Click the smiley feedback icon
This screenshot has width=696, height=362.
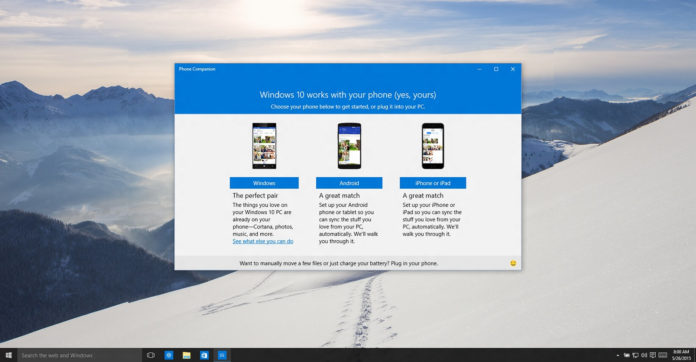[513, 263]
